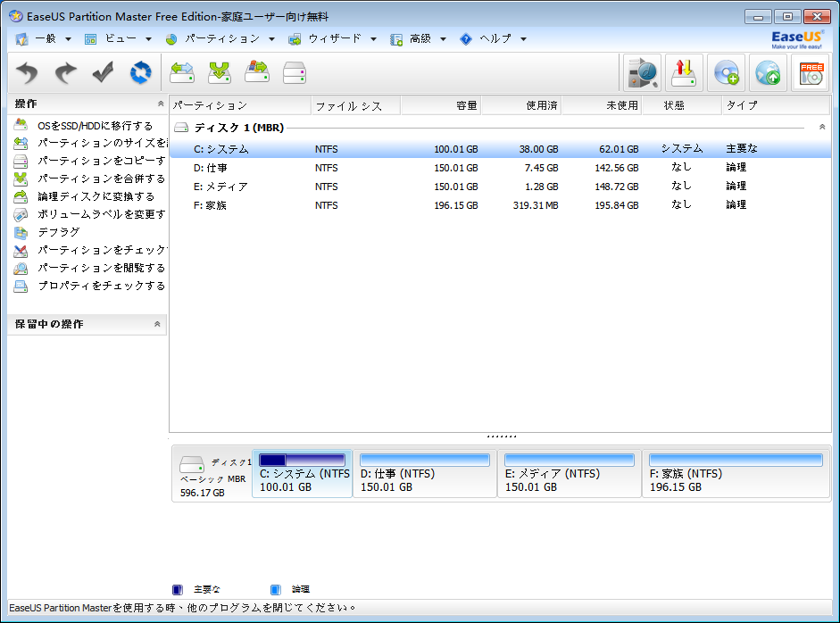Click the OSをSSD/HDDに移行する icon in sidebar

point(21,125)
